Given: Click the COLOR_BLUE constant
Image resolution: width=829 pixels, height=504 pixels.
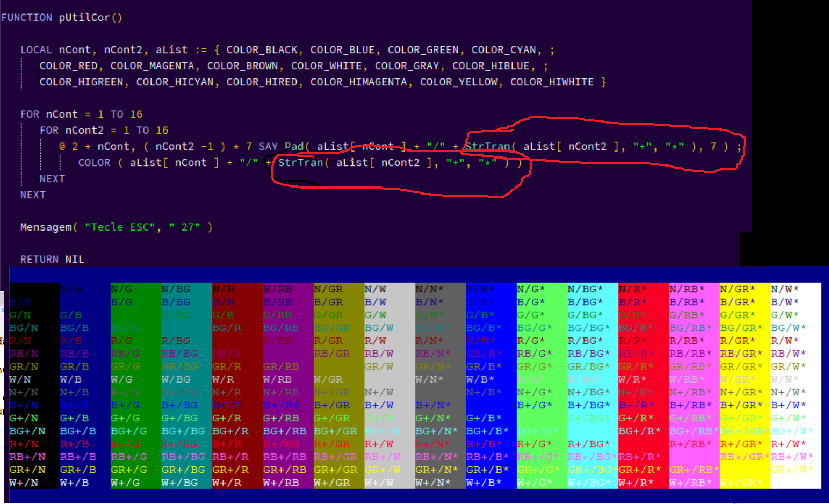Looking at the screenshot, I should click(x=342, y=49).
